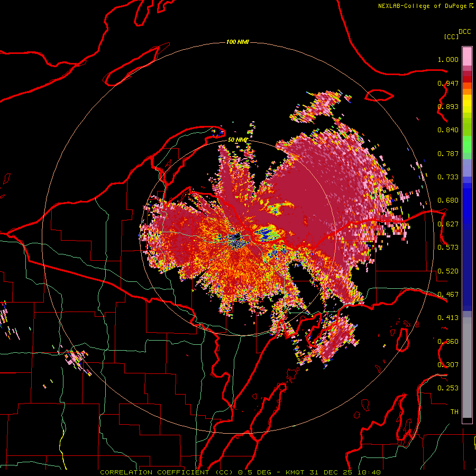The width and height of the screenshot is (476, 476).
Task: Click the [CC] legend unit label
Action: pos(451,36)
